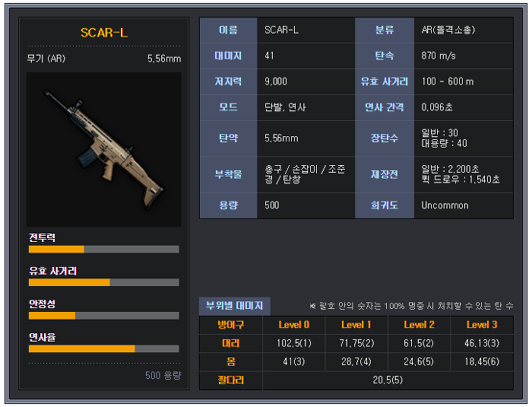This screenshot has height=407, width=532.
Task: Click the 팔다리 row header
Action: (x=231, y=380)
